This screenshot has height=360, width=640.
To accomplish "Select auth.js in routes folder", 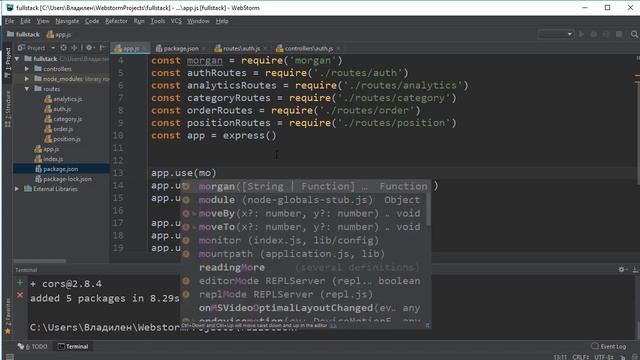I will pyautogui.click(x=58, y=109).
